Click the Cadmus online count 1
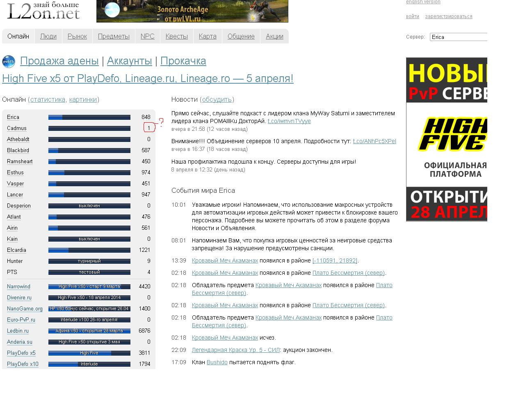Image resolution: width=525 pixels, height=420 pixels. pyautogui.click(x=149, y=128)
